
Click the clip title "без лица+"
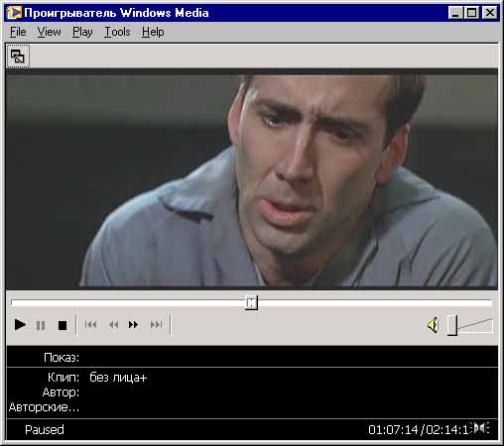tap(118, 377)
